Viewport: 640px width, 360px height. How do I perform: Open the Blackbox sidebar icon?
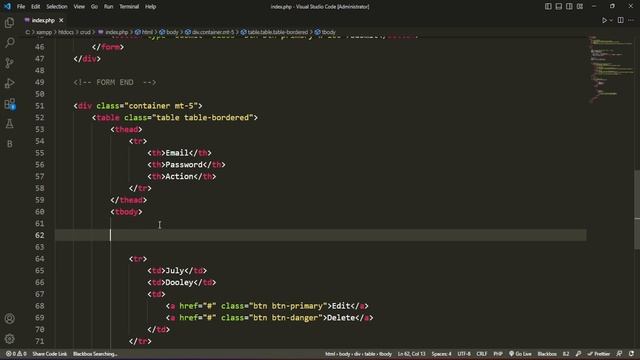click(x=9, y=144)
